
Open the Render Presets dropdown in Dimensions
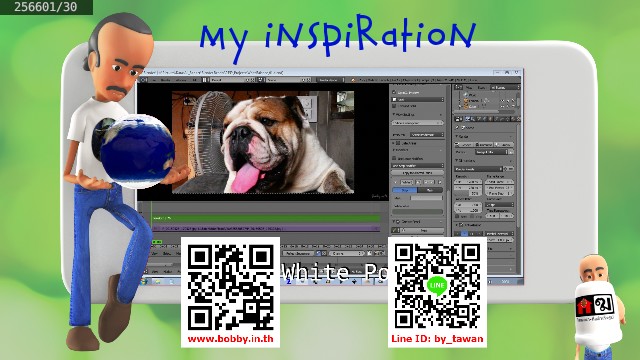point(478,169)
